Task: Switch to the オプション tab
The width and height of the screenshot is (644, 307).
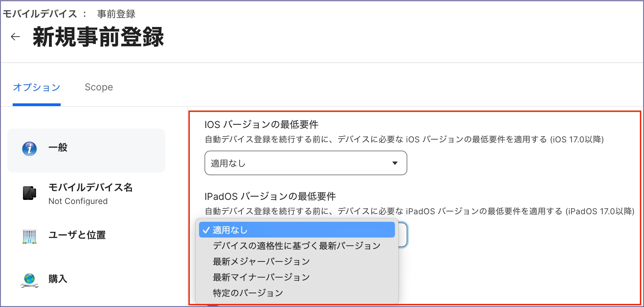Action: [x=37, y=88]
